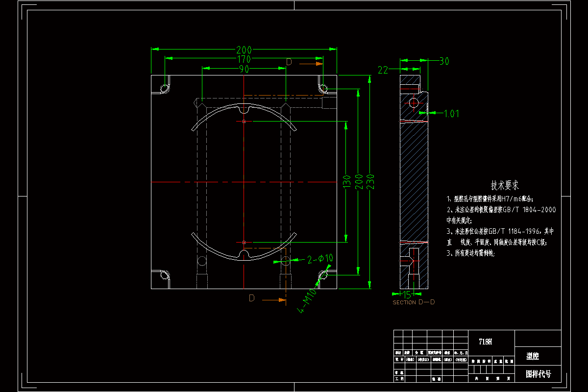This screenshot has width=588, height=392.
Task: Select the note with GB/T 1184-1996
Action: pos(500,231)
